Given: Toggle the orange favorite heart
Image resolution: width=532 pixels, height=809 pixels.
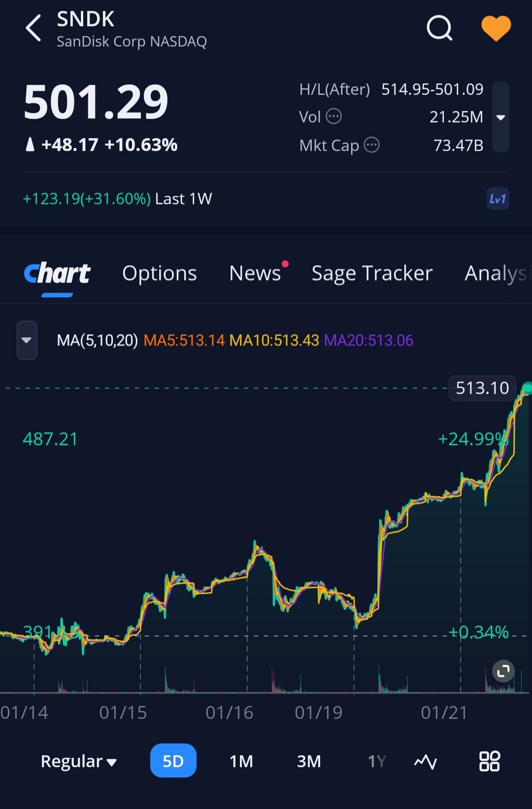Looking at the screenshot, I should pos(496,28).
